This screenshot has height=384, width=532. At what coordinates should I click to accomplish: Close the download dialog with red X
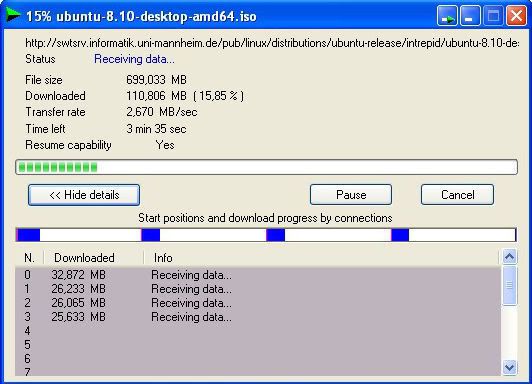click(x=516, y=16)
